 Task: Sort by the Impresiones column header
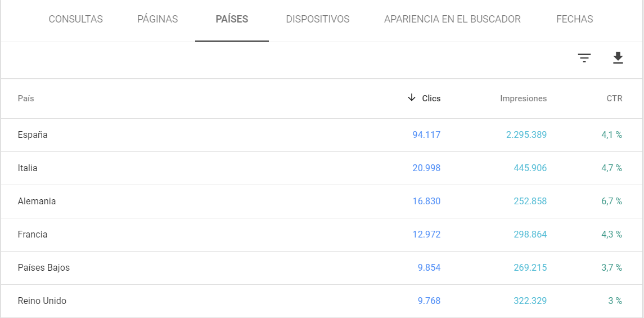pyautogui.click(x=523, y=98)
